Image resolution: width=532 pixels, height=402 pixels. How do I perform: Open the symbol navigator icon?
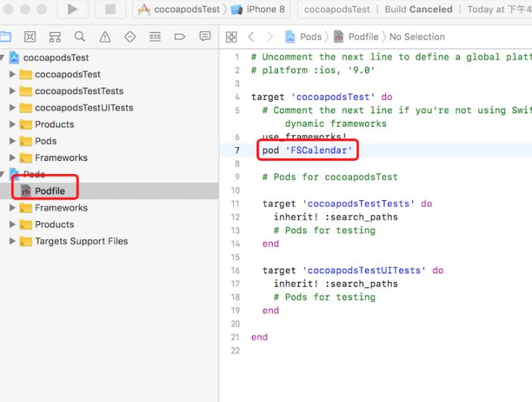54,36
